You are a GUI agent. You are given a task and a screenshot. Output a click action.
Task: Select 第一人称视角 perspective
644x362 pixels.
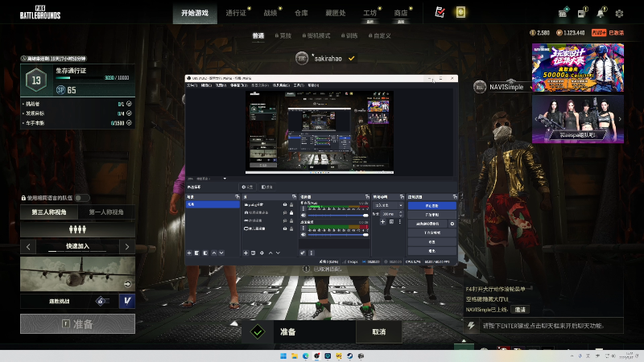(x=106, y=212)
